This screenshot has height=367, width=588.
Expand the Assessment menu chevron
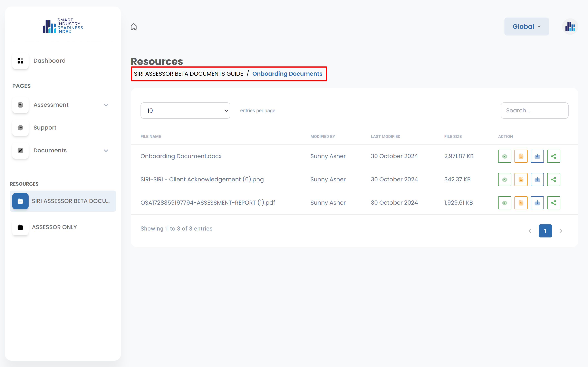click(x=106, y=105)
